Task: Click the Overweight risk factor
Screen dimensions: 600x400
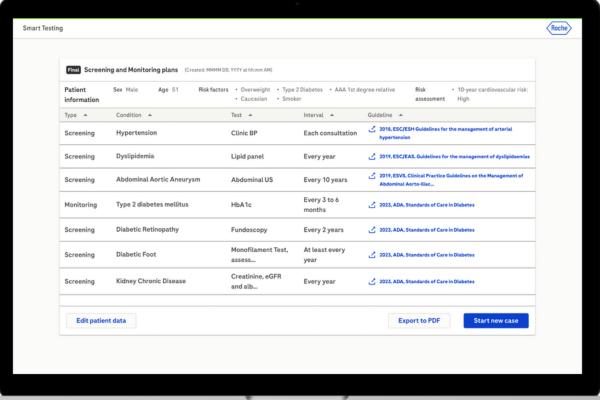Action: point(255,90)
